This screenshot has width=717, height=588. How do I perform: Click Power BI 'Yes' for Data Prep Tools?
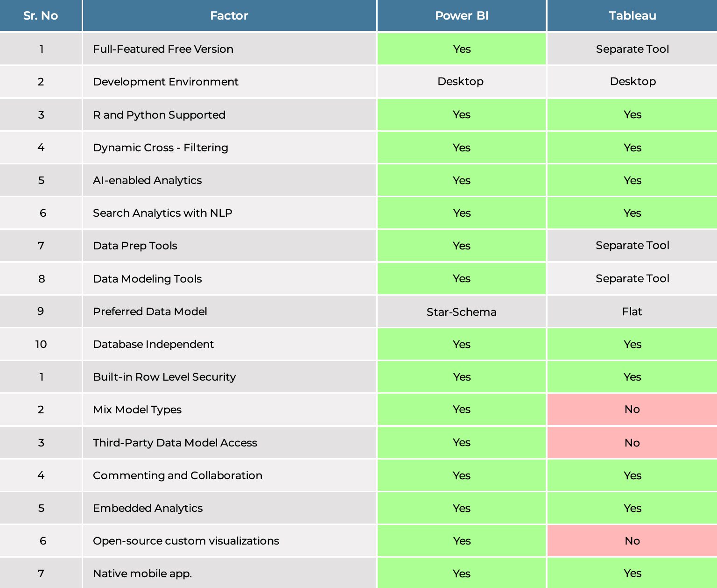[462, 246]
